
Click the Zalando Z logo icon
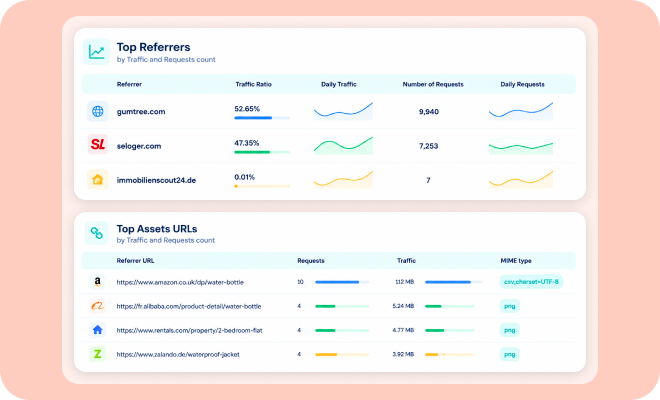(97, 354)
